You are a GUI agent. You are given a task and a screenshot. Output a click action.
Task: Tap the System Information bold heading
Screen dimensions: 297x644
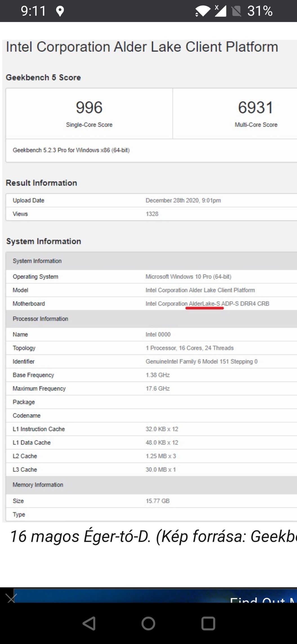coord(44,241)
